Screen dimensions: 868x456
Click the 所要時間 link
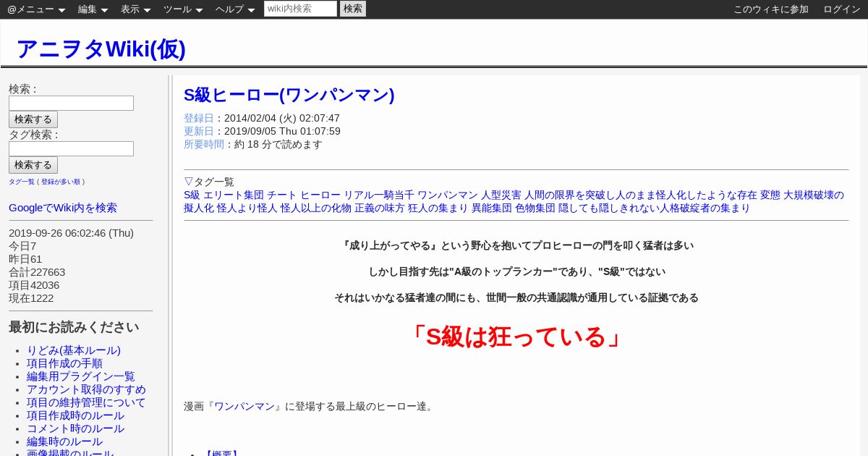[x=204, y=144]
